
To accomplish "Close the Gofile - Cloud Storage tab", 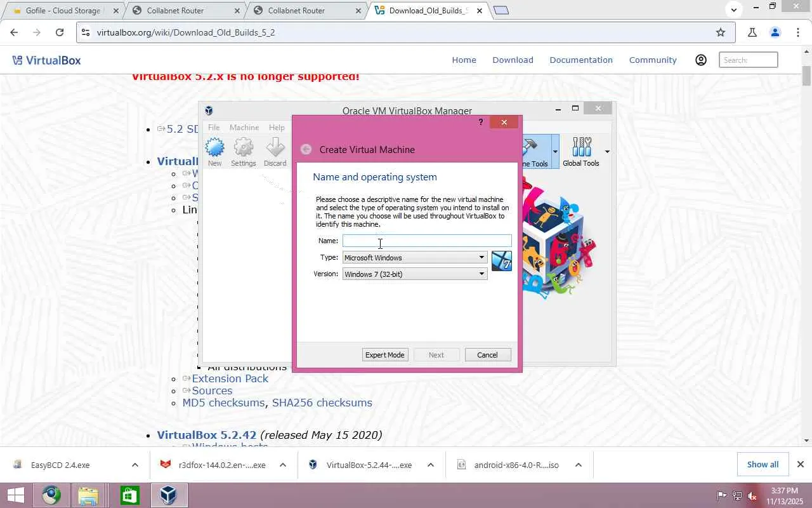I will (x=116, y=11).
